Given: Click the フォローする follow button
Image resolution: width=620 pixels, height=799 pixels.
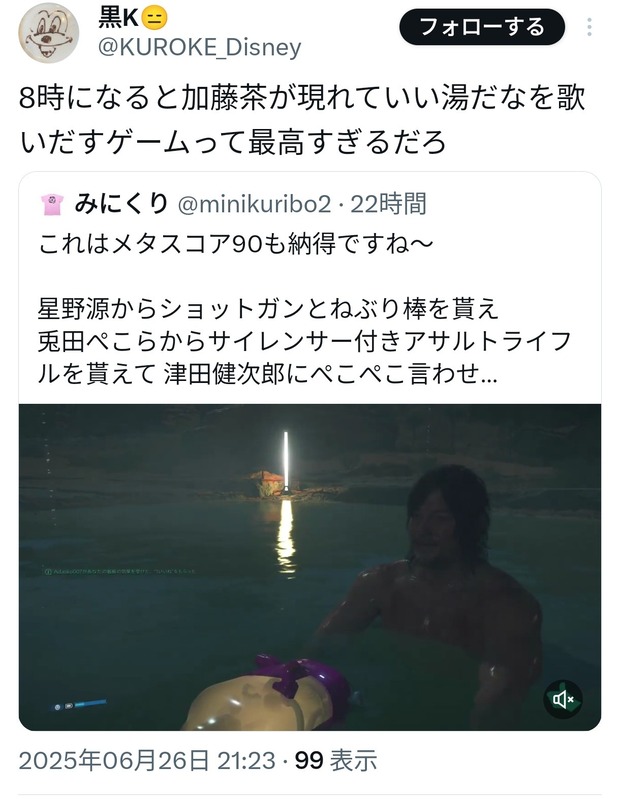Looking at the screenshot, I should point(482,27).
